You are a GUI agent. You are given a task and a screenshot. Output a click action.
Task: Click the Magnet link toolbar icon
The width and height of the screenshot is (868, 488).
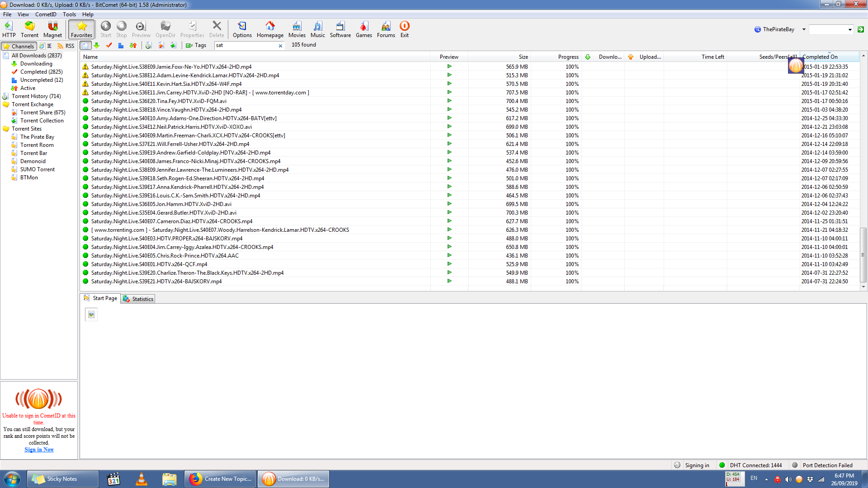click(x=52, y=29)
